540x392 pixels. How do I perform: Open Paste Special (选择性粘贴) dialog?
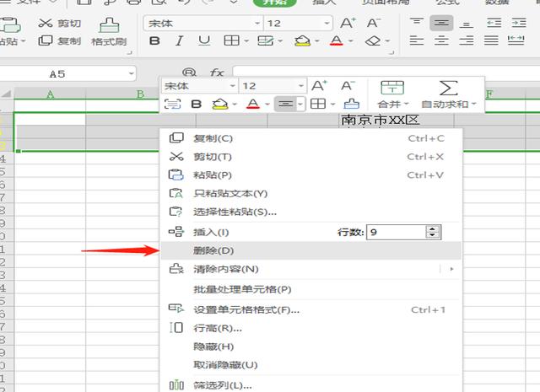311,212
